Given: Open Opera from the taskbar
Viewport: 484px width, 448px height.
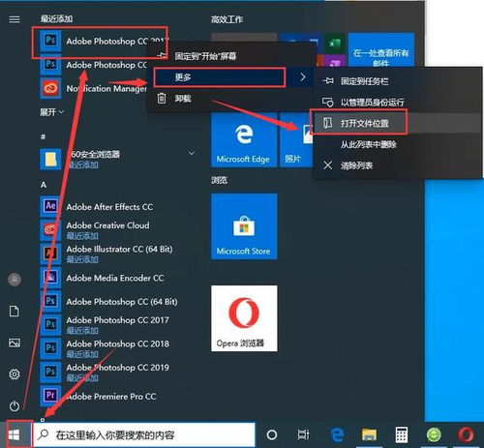Looking at the screenshot, I should click(x=466, y=434).
